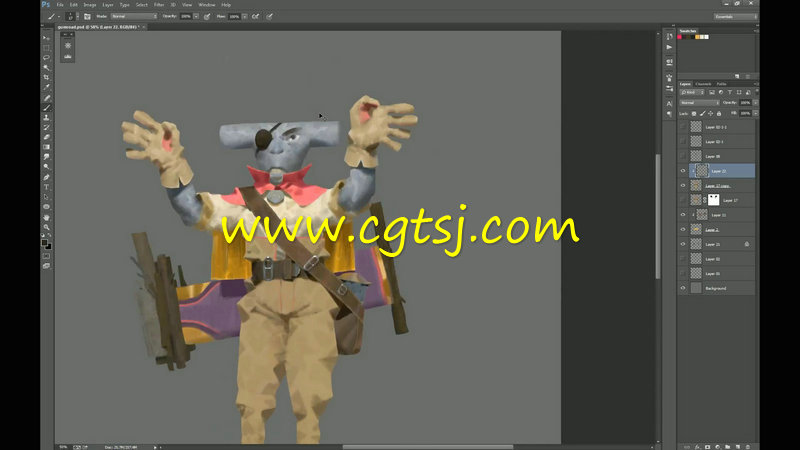
Task: Click Layer 17 mask thumbnail
Action: tap(713, 200)
